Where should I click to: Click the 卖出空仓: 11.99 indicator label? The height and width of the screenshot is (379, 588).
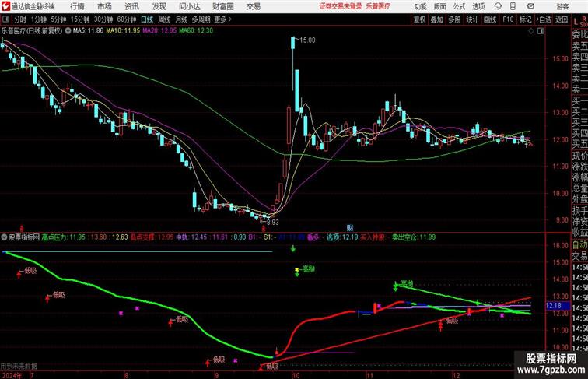point(414,237)
